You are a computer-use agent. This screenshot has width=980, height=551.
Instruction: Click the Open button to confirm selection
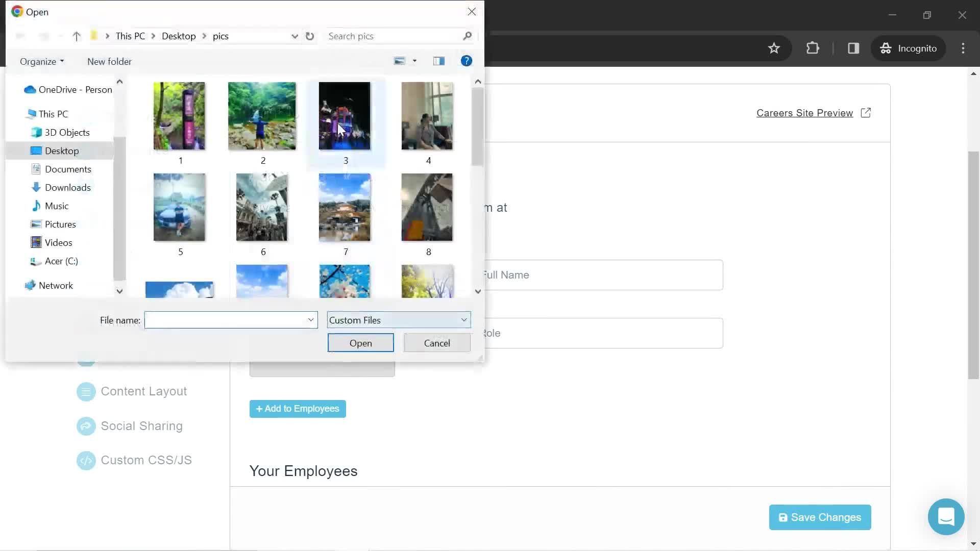coord(360,343)
